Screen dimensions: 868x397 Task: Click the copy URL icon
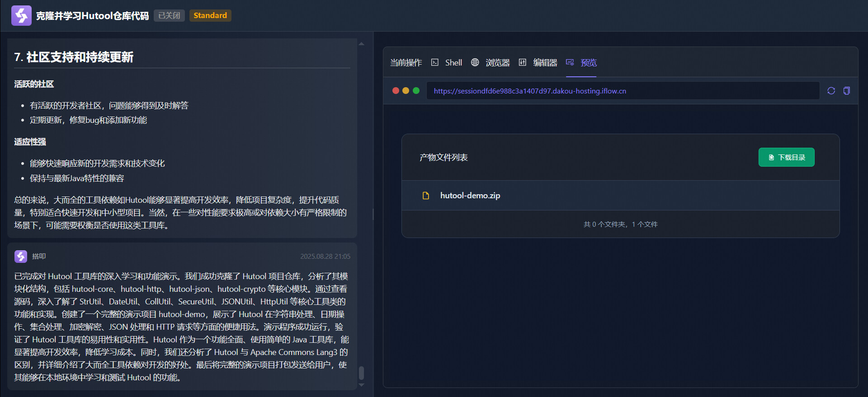tap(846, 91)
